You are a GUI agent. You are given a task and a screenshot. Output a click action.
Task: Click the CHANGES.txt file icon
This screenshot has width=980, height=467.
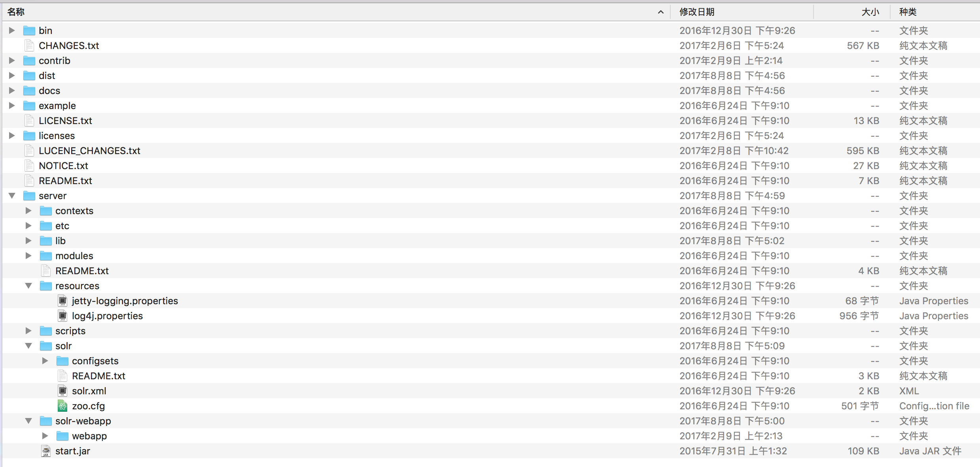(x=29, y=45)
